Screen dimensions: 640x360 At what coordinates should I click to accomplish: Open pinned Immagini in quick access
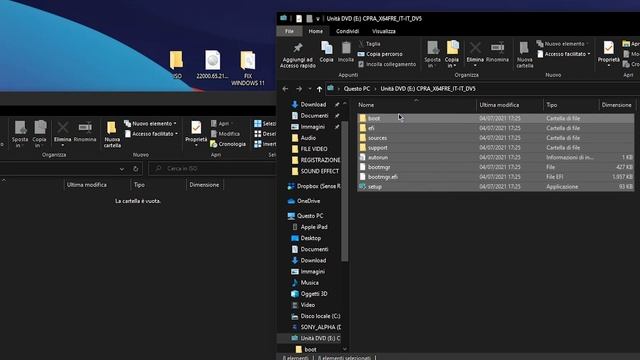[313, 127]
